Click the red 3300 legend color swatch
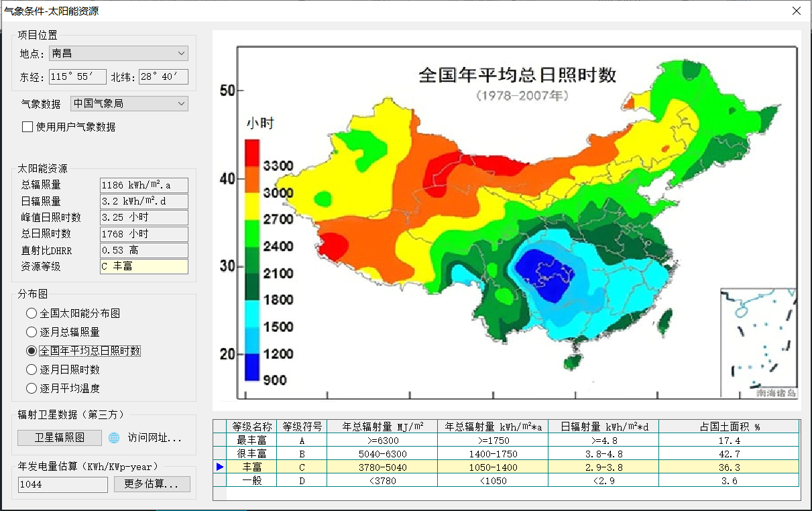 (252, 153)
